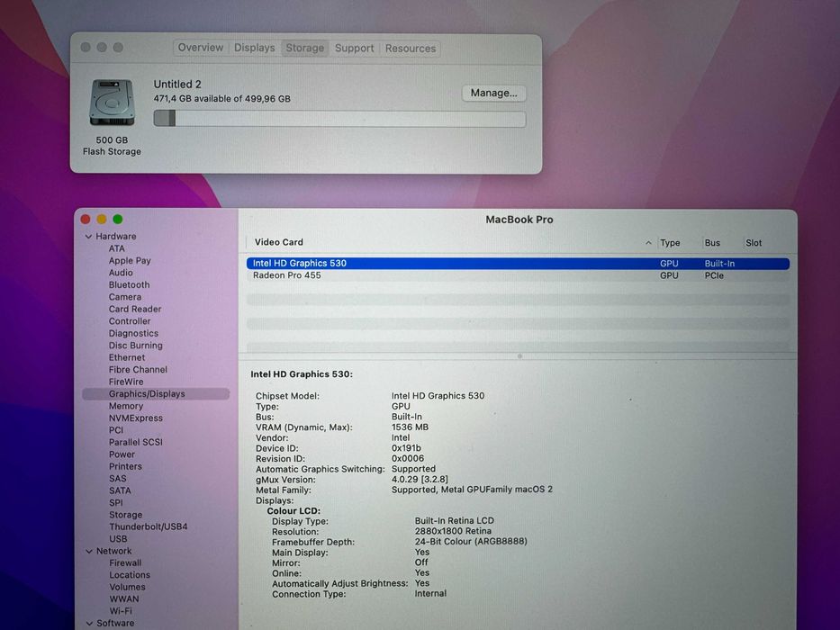
Task: Select Storage in the hardware sidebar list
Action: tap(126, 515)
